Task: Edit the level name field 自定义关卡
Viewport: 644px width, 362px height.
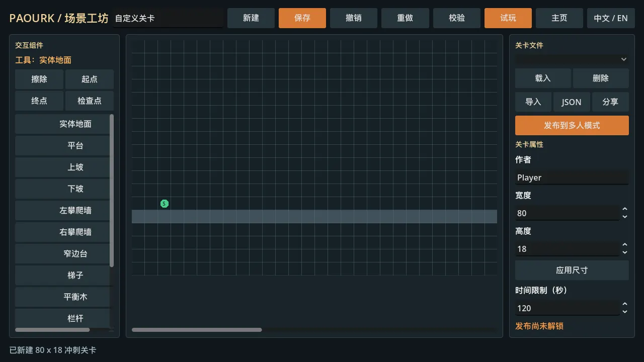Action: (168, 18)
